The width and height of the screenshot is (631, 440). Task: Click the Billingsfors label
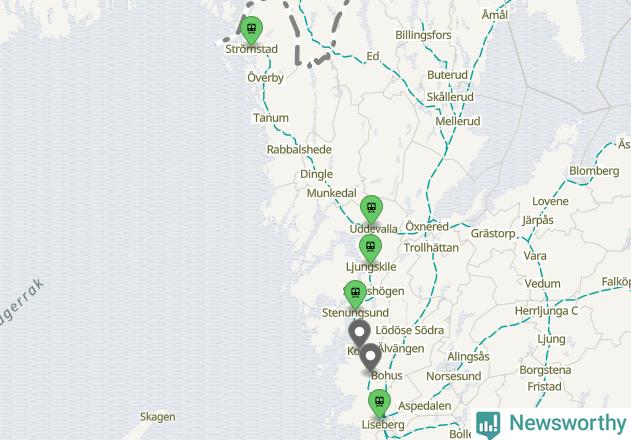pyautogui.click(x=423, y=35)
